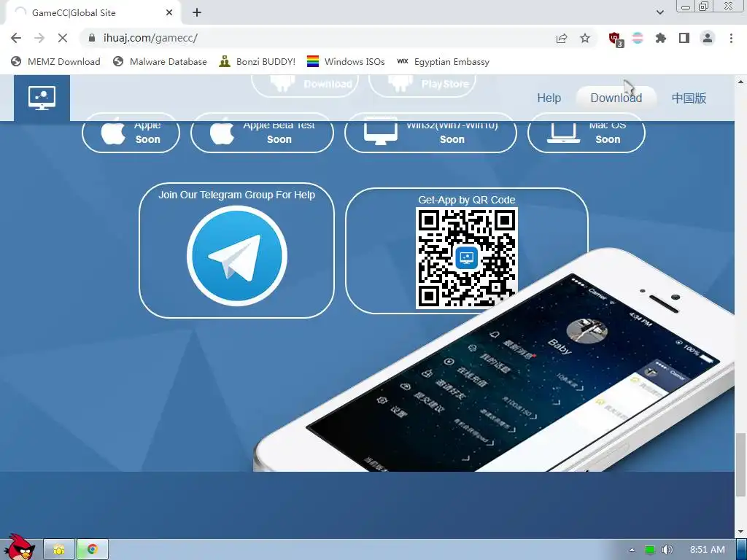Screen dimensions: 747x560
Task: Show hidden system tray icons
Action: [x=632, y=550]
